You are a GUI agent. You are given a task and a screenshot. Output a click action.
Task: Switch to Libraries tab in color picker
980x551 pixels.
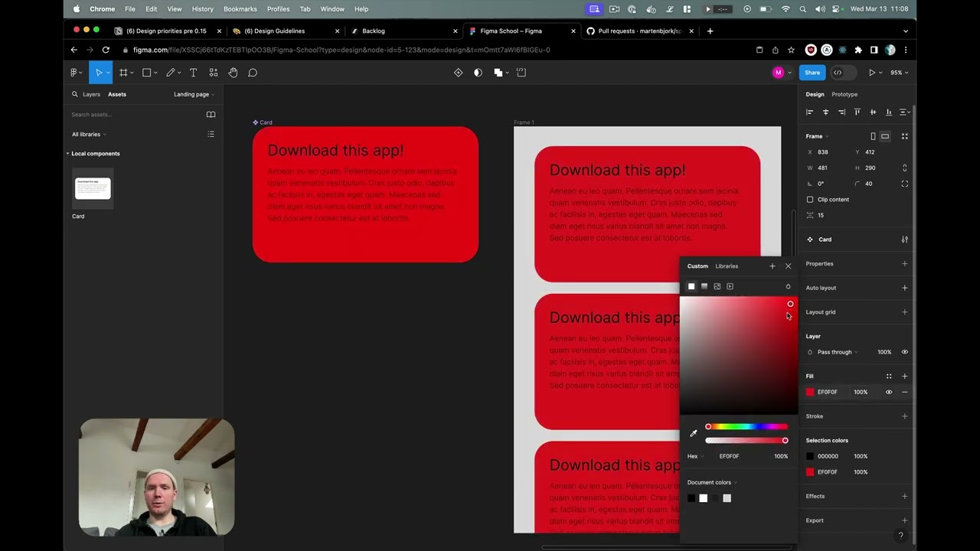[x=727, y=266]
